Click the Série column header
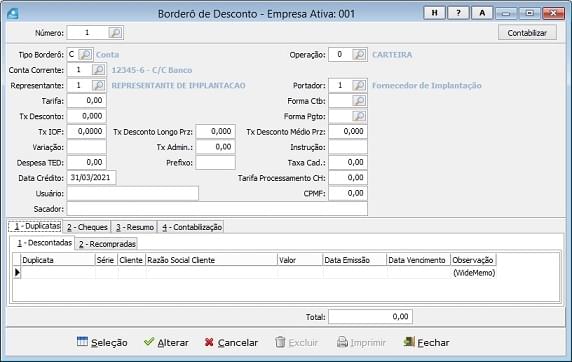The width and height of the screenshot is (572, 362). click(x=106, y=260)
